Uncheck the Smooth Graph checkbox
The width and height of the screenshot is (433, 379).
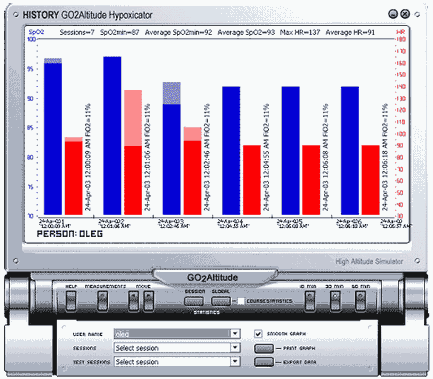(258, 334)
